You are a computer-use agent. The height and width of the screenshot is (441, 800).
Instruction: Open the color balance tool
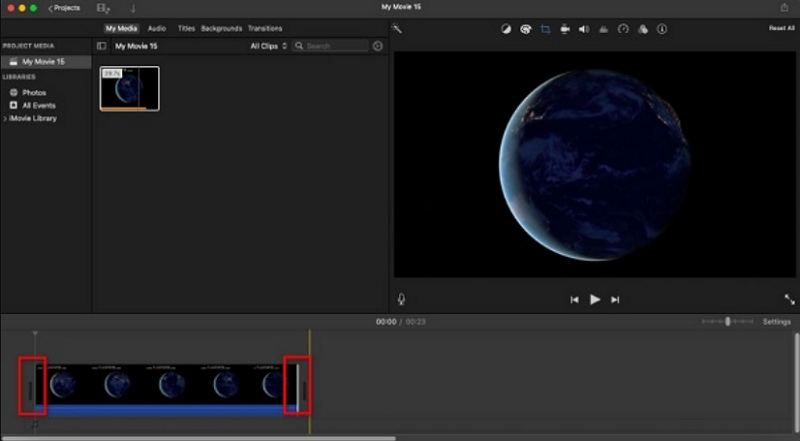click(x=506, y=29)
